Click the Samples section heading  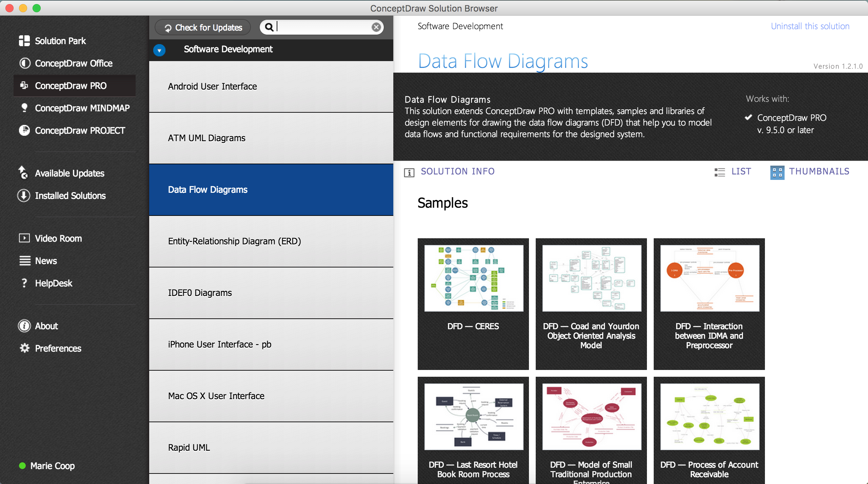coord(442,203)
